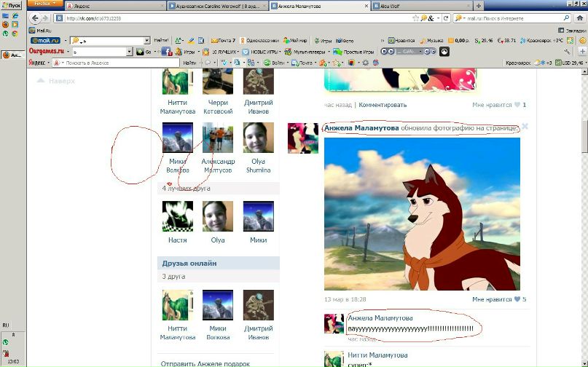Open Настя's avatar in best friends

point(177,216)
